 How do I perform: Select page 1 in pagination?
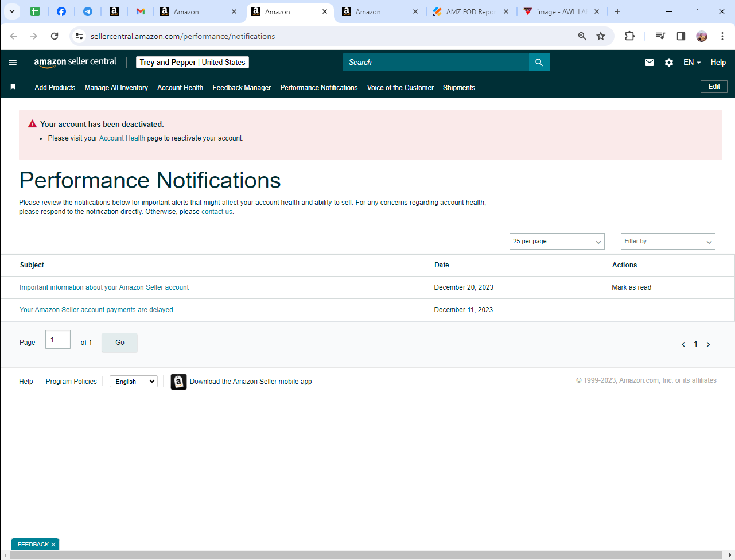pos(696,344)
